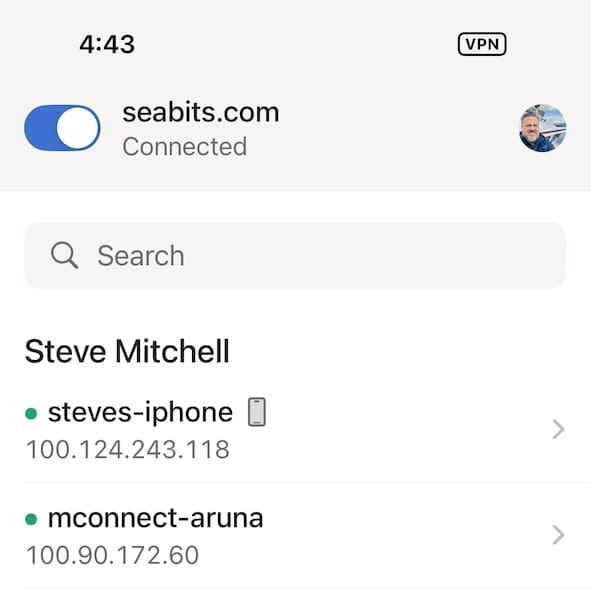The width and height of the screenshot is (591, 603).
Task: Select the mconnect-aruna device entry
Action: [295, 535]
